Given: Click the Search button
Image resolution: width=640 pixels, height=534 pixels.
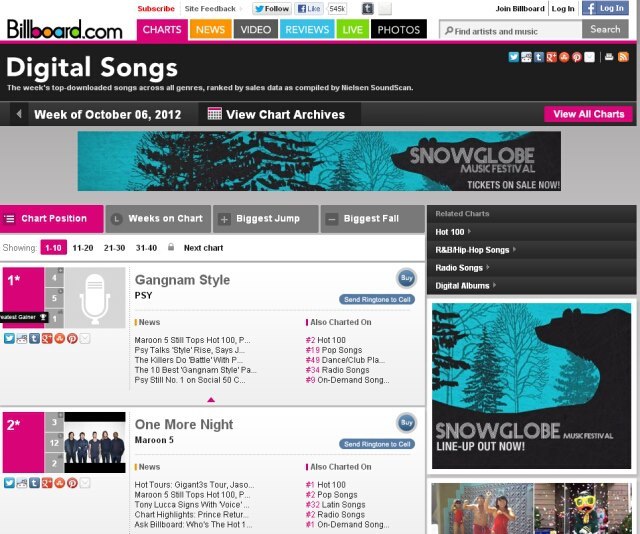Looking at the screenshot, I should (605, 29).
